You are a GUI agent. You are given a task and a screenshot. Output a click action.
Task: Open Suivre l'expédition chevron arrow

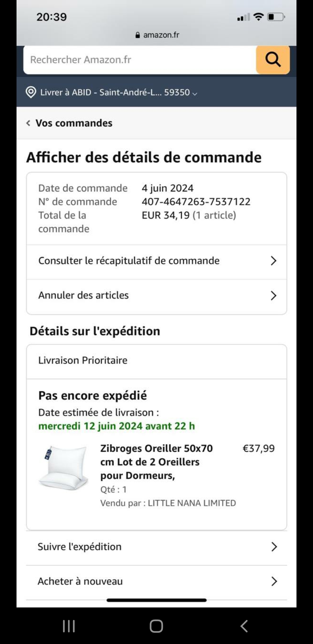tap(274, 547)
